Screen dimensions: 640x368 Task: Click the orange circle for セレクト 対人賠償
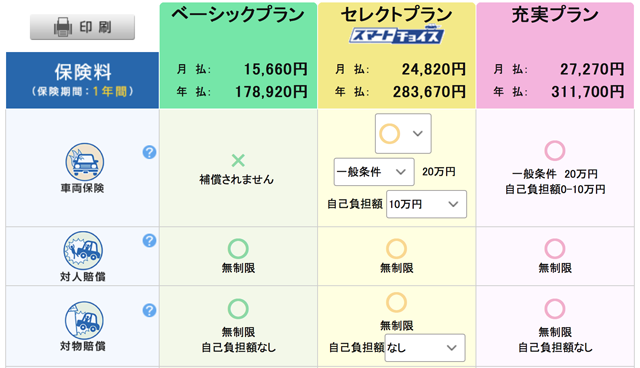(x=396, y=248)
